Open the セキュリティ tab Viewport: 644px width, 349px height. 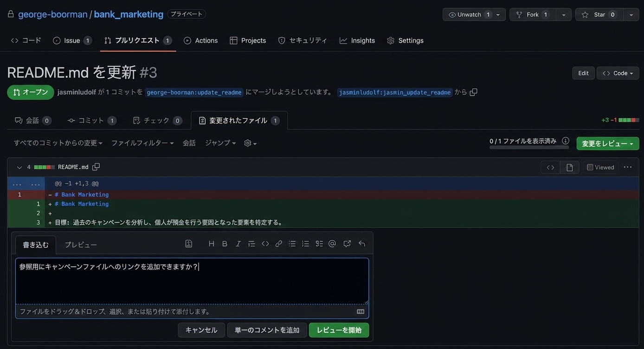303,40
